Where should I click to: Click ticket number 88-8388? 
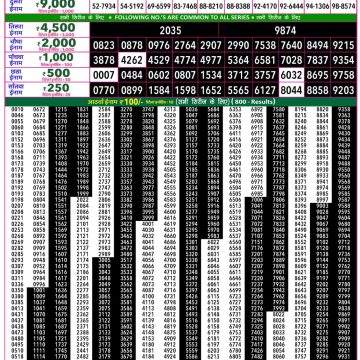coord(238,6)
